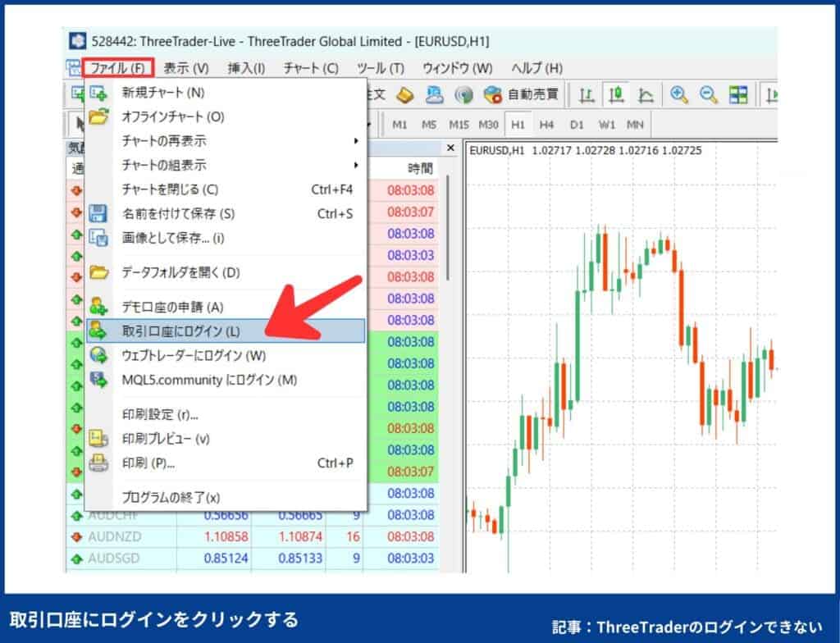Expand チャートの組表示 submenu arrow
The width and height of the screenshot is (840, 643).
coord(356,165)
